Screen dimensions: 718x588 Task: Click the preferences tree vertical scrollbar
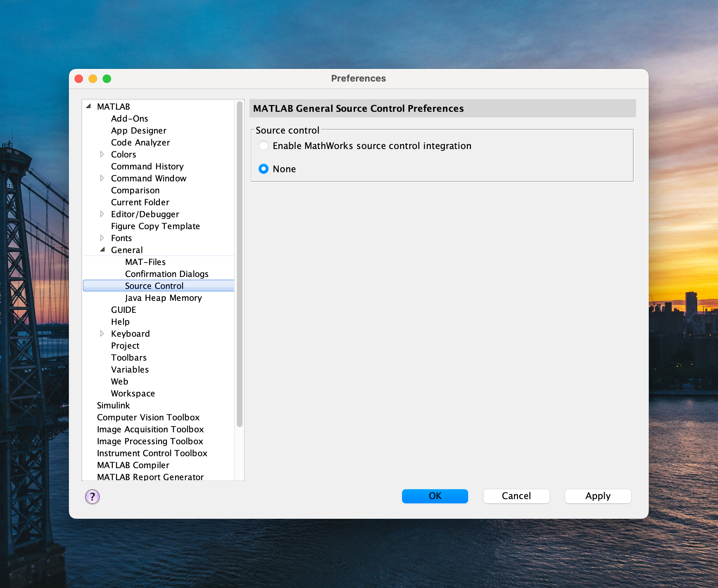[240, 264]
